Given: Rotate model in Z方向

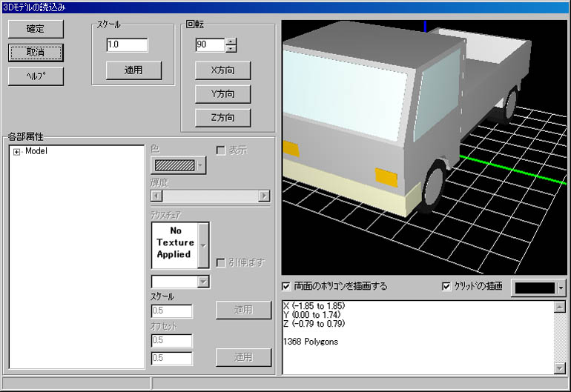Looking at the screenshot, I should (x=223, y=118).
